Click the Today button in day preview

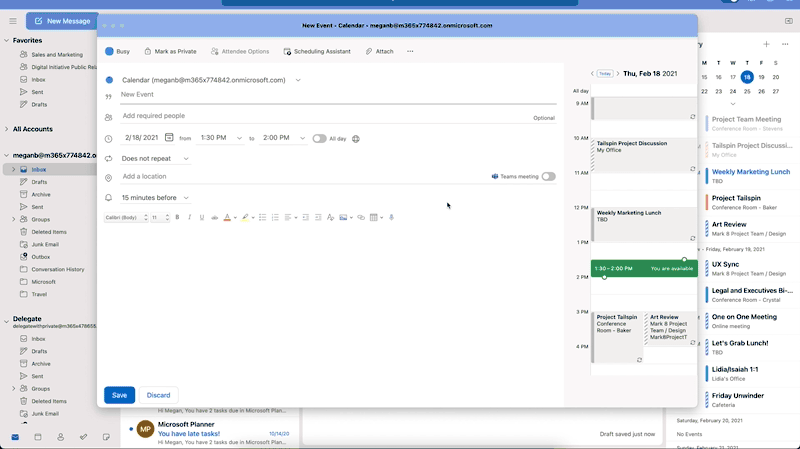click(605, 73)
